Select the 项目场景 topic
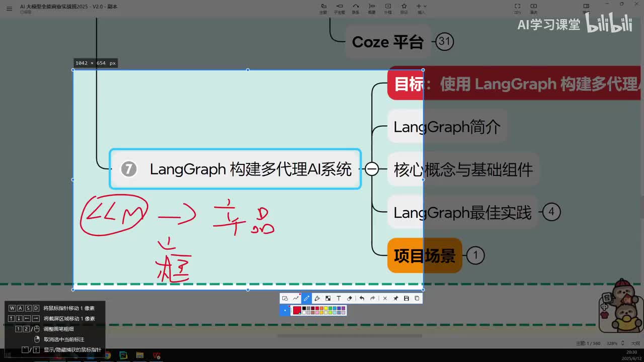 click(x=425, y=255)
